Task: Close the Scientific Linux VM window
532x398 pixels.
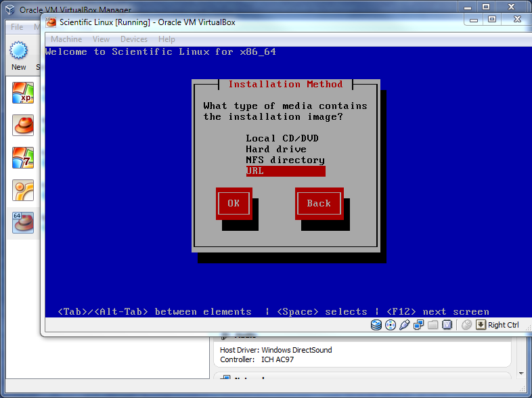Action: [517, 20]
